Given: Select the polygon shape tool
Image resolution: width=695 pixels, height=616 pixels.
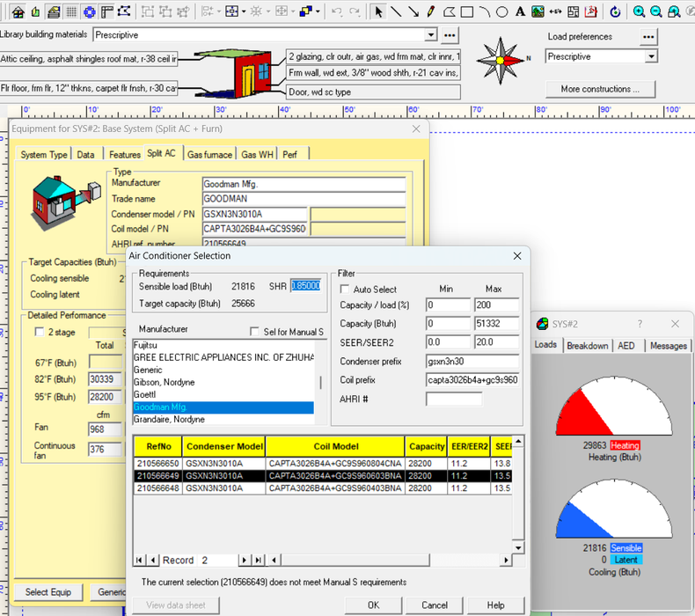Looking at the screenshot, I should pos(449,12).
